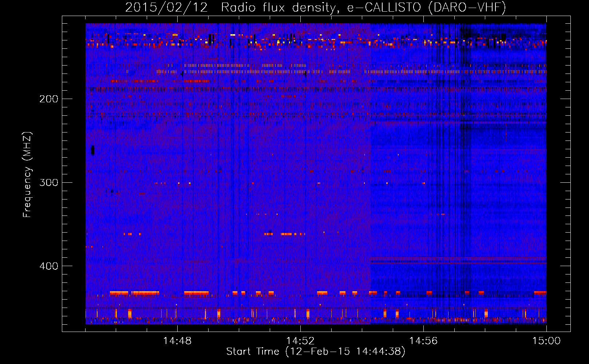
Task: Click the 14:56 time tick label
Action: [423, 341]
